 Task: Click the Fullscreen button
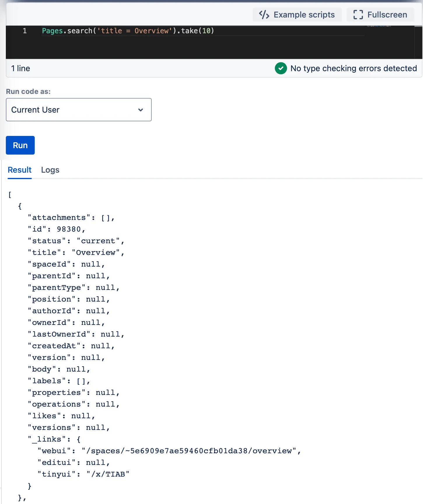(x=380, y=15)
